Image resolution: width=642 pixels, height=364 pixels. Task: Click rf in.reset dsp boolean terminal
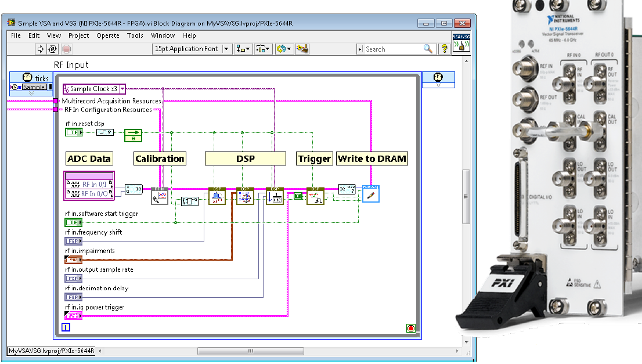pyautogui.click(x=74, y=133)
